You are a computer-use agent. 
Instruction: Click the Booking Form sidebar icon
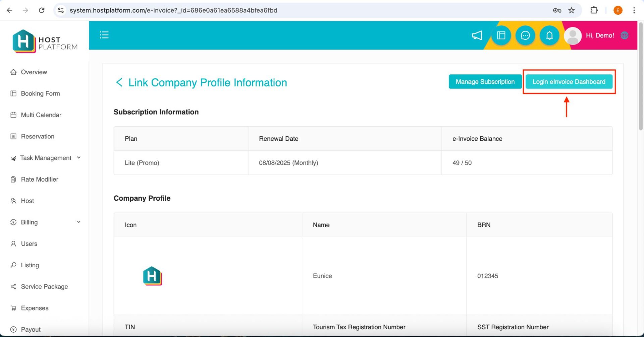(x=13, y=93)
